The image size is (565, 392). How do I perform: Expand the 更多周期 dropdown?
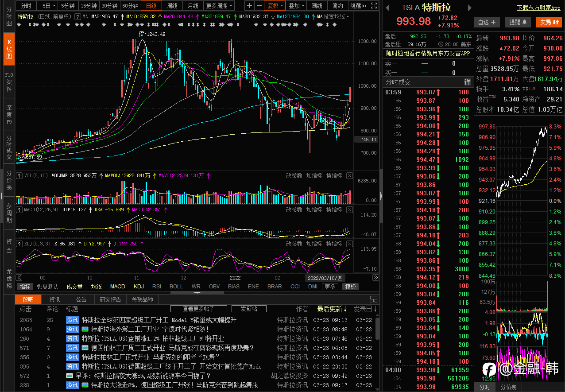tap(219, 6)
